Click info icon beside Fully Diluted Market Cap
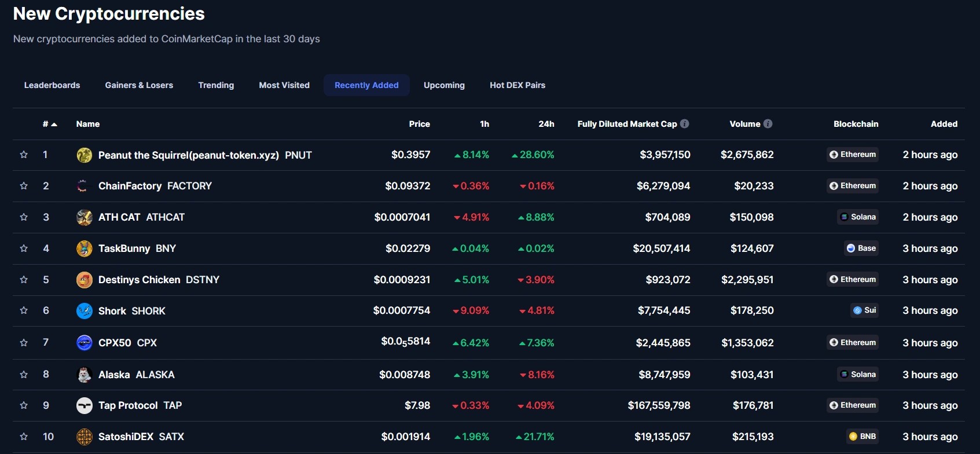This screenshot has width=980, height=454. (685, 124)
